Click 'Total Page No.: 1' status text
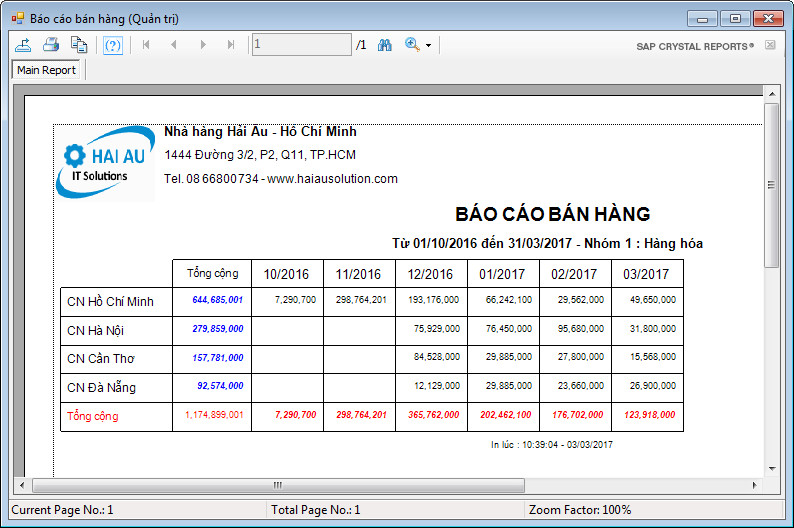 pyautogui.click(x=315, y=510)
